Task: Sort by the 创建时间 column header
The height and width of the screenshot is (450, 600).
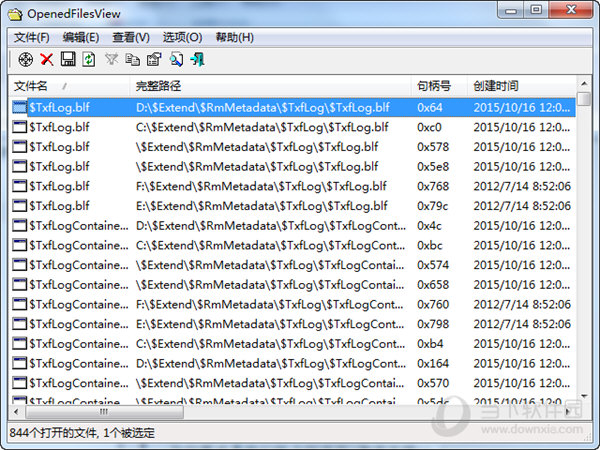Action: (x=522, y=86)
